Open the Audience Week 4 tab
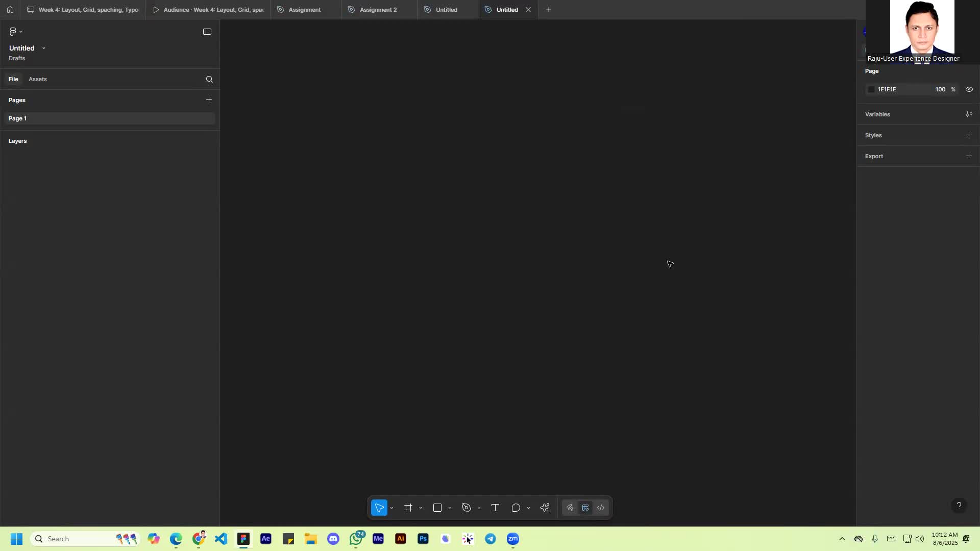Image resolution: width=980 pixels, height=551 pixels. click(208, 10)
